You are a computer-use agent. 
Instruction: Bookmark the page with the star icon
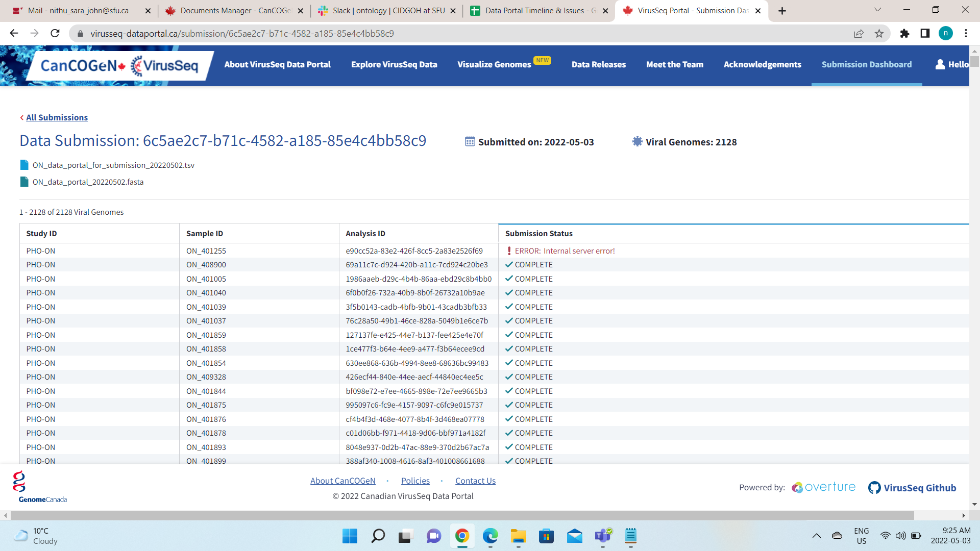[879, 33]
